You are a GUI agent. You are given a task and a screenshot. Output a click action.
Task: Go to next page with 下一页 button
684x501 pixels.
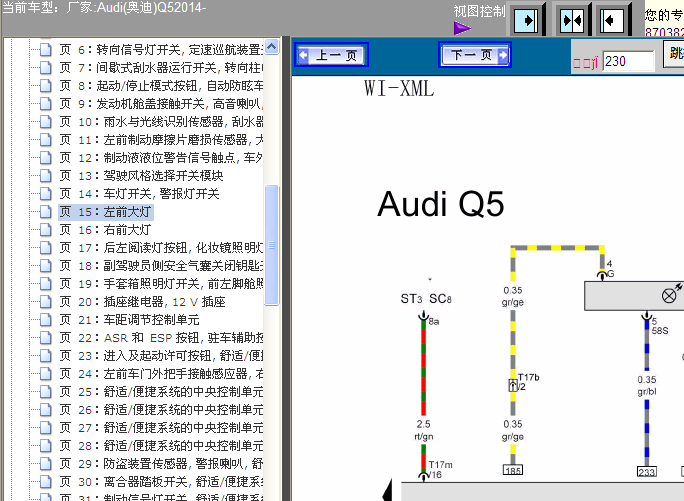pyautogui.click(x=475, y=55)
